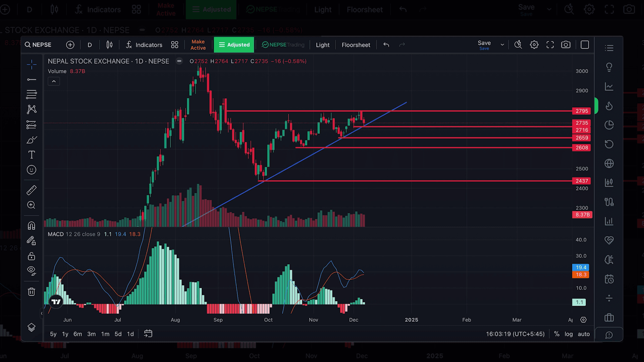
Task: Open the candlestick chart style menu
Action: pyautogui.click(x=109, y=45)
